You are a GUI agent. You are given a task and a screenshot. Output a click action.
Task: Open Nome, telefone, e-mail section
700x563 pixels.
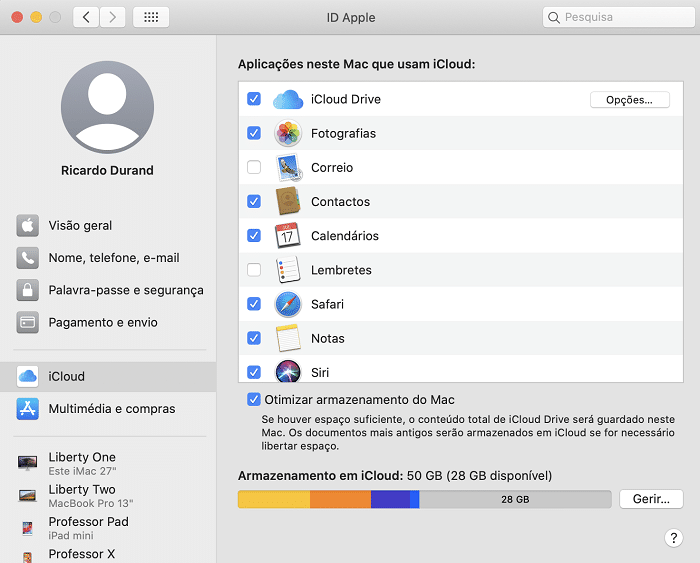[x=108, y=258]
